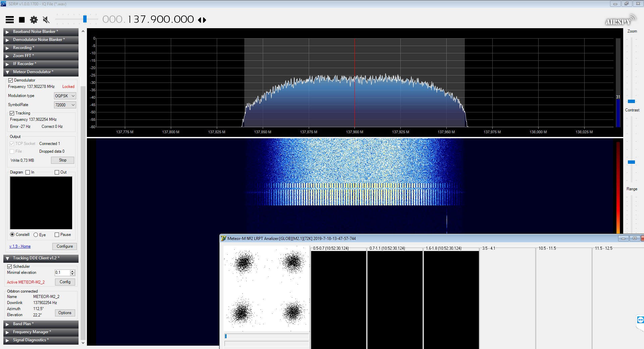Expand the Band Plan panel
Viewport: 644px width, 349px height.
pos(41,324)
